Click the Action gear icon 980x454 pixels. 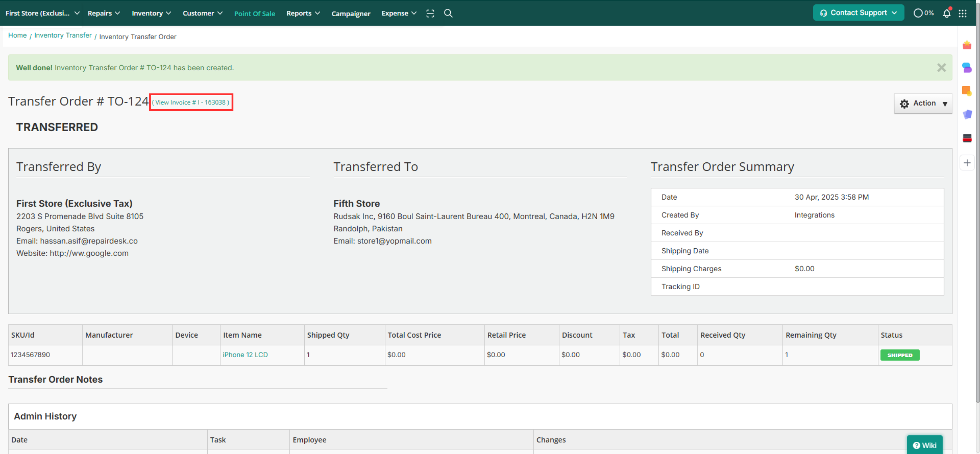pos(904,104)
